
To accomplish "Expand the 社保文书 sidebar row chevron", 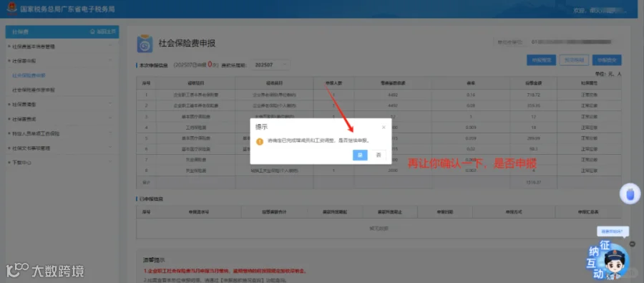I will (x=110, y=148).
